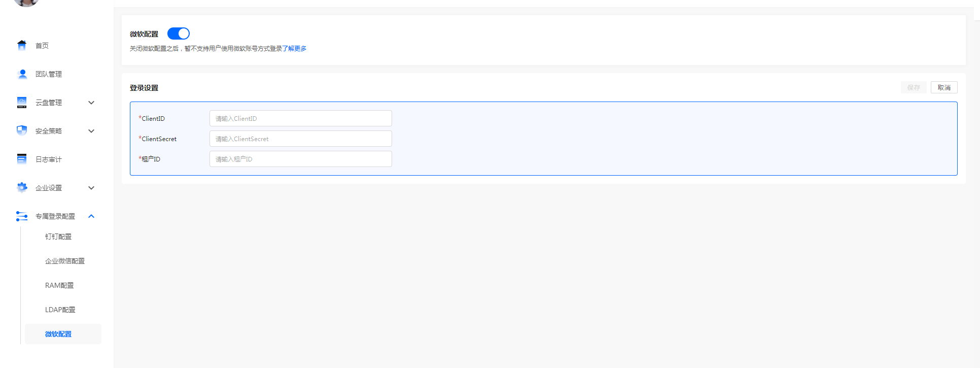Collapse the 专属登录配置 submenu
980x368 pixels.
point(91,216)
